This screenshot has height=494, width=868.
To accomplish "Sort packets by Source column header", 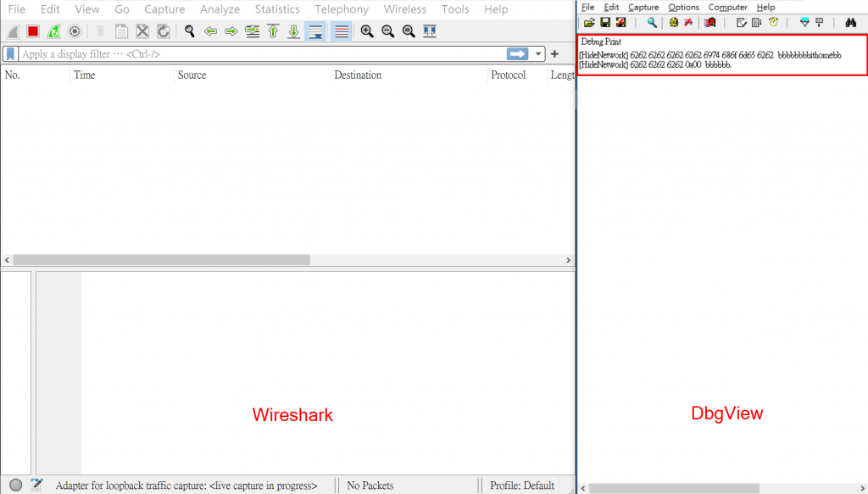I will [x=253, y=75].
